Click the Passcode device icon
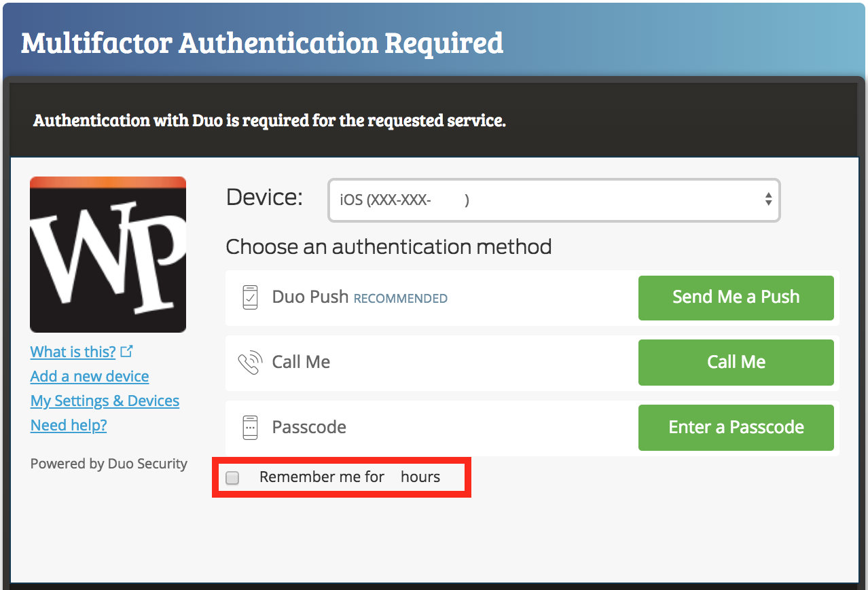The height and width of the screenshot is (590, 868). [x=250, y=427]
